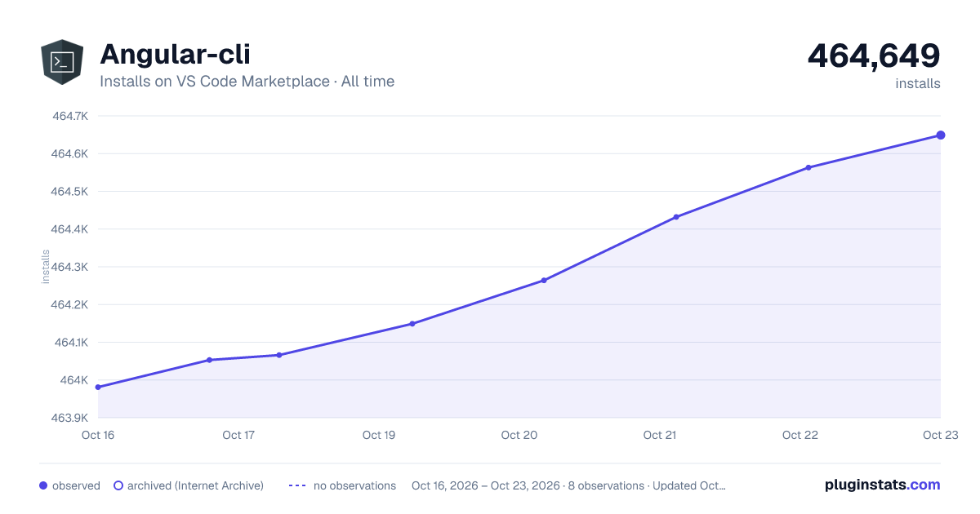The image size is (980, 514).
Task: Click the 464.2K y-axis label
Action: (70, 304)
